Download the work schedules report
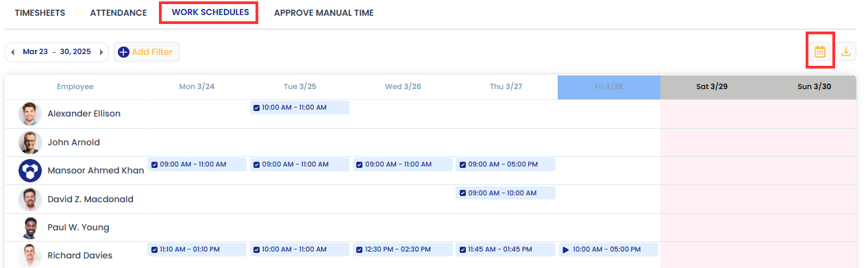Screen dimensions: 868x268 (x=847, y=51)
